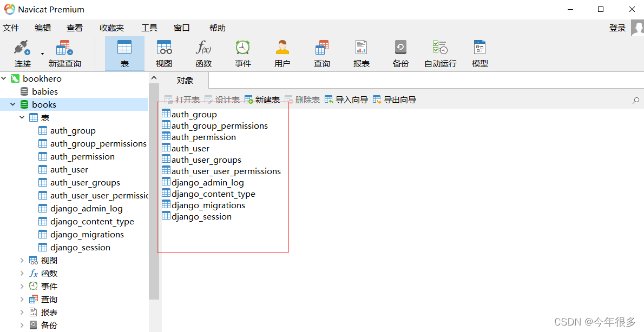The width and height of the screenshot is (644, 332).
Task: Click django_admin_log table icon in object list
Action: click(x=166, y=181)
